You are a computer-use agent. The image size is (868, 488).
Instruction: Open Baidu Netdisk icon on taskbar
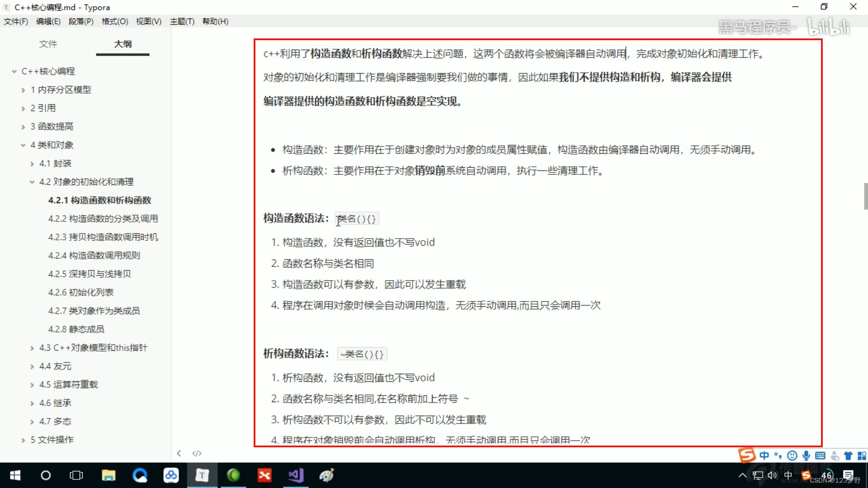point(171,475)
